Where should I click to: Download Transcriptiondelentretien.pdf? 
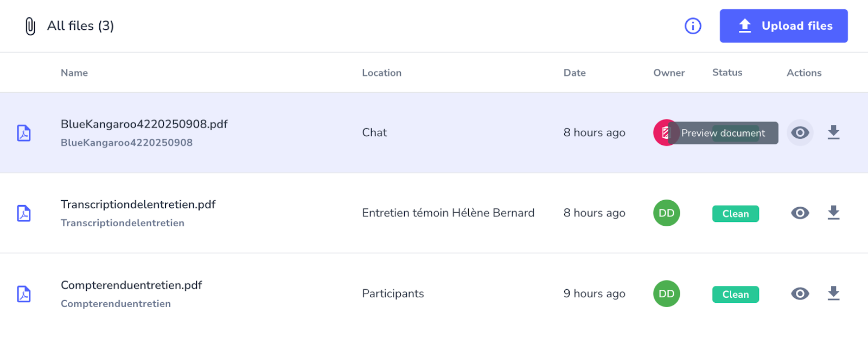click(x=833, y=213)
